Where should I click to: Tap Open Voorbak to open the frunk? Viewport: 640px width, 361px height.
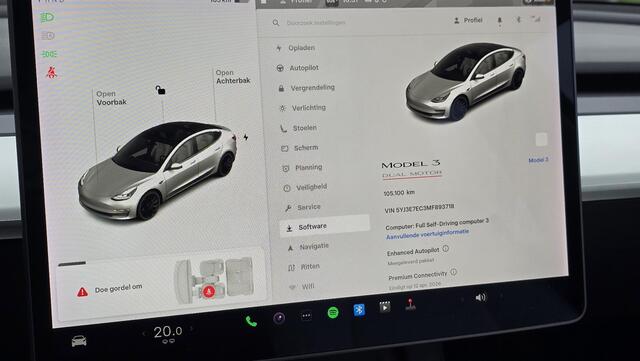point(111,98)
